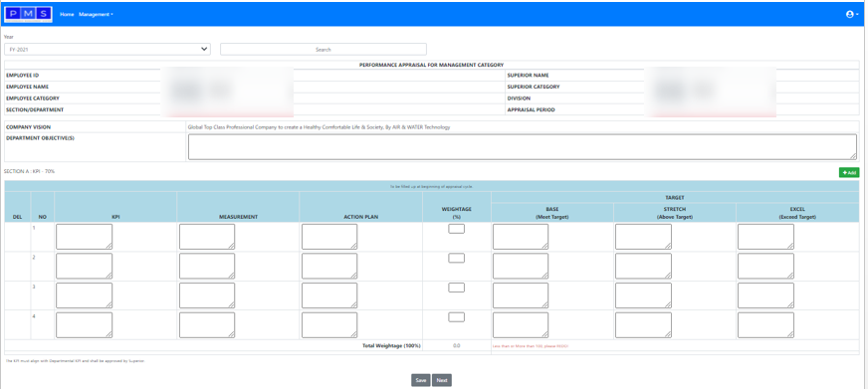Click the KPI field in row 4

tap(85, 324)
